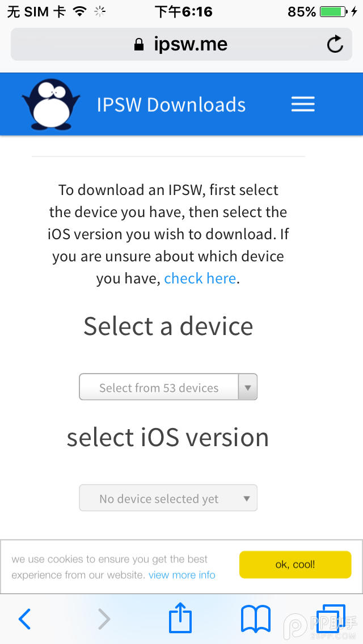
Task: Open the Safari share sheet
Action: (x=180, y=618)
